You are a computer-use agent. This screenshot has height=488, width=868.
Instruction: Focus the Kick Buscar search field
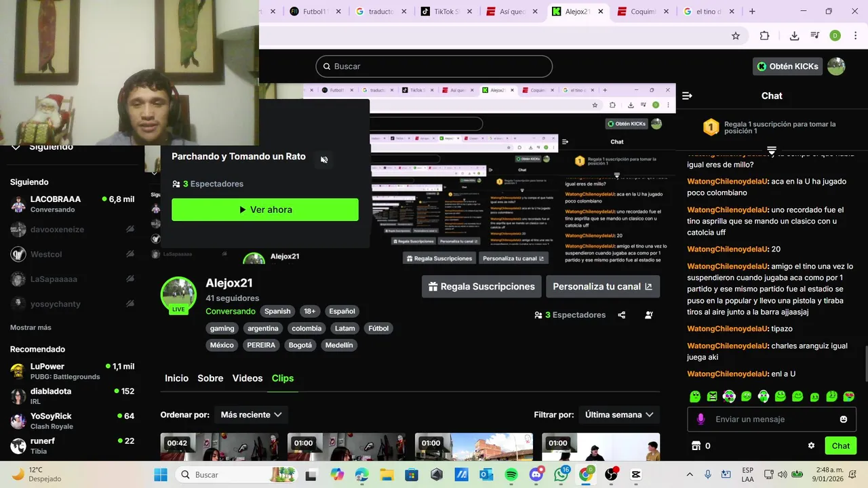434,66
